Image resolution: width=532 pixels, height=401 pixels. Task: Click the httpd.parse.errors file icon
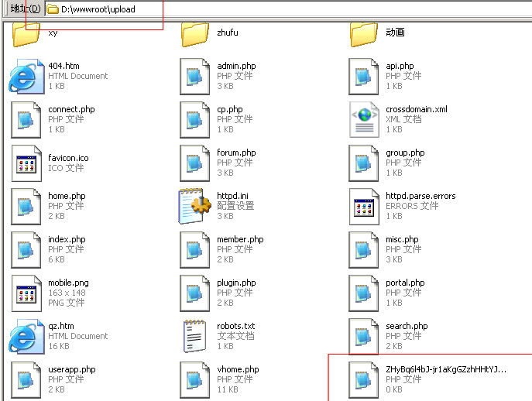365,207
